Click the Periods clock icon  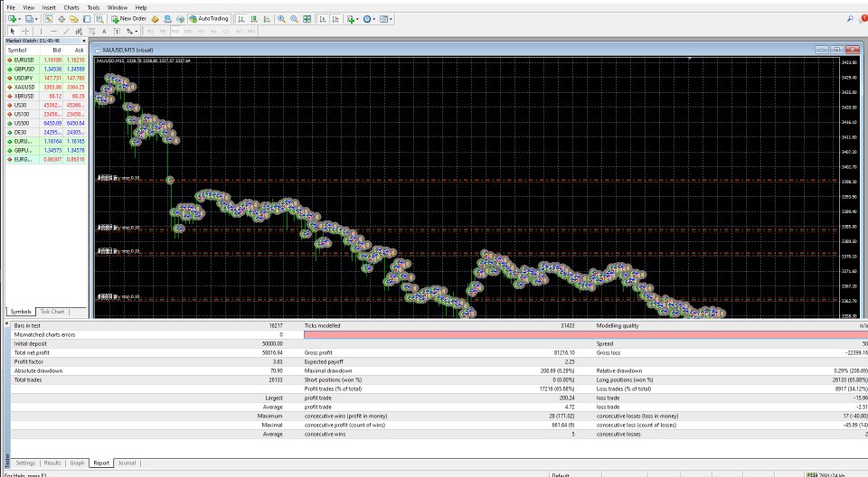click(x=366, y=19)
